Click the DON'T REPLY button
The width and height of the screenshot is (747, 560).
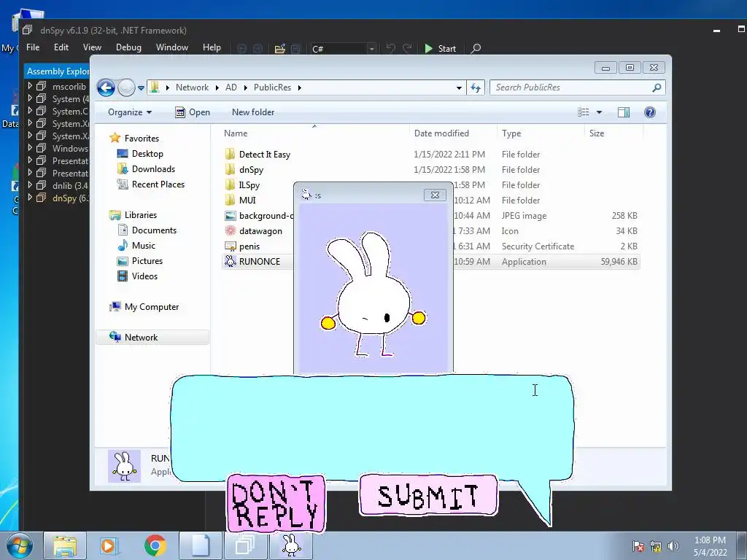click(276, 503)
